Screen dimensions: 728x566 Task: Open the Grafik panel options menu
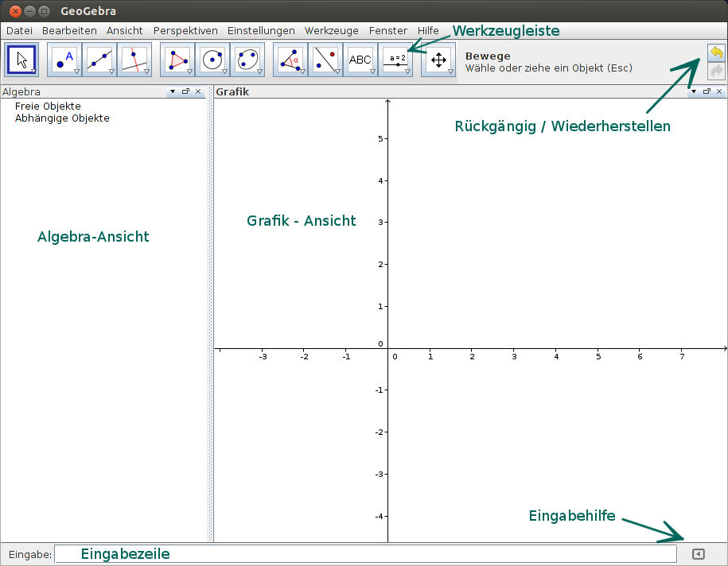tap(694, 91)
